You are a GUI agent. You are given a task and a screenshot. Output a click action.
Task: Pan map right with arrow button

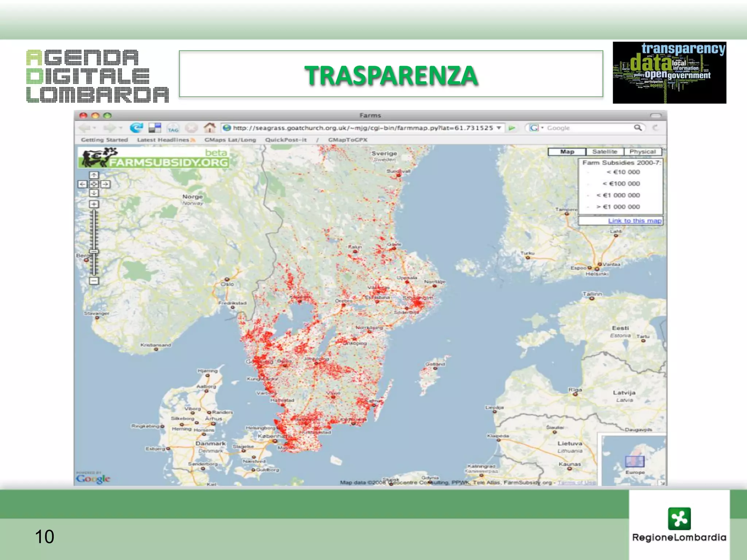tap(106, 184)
